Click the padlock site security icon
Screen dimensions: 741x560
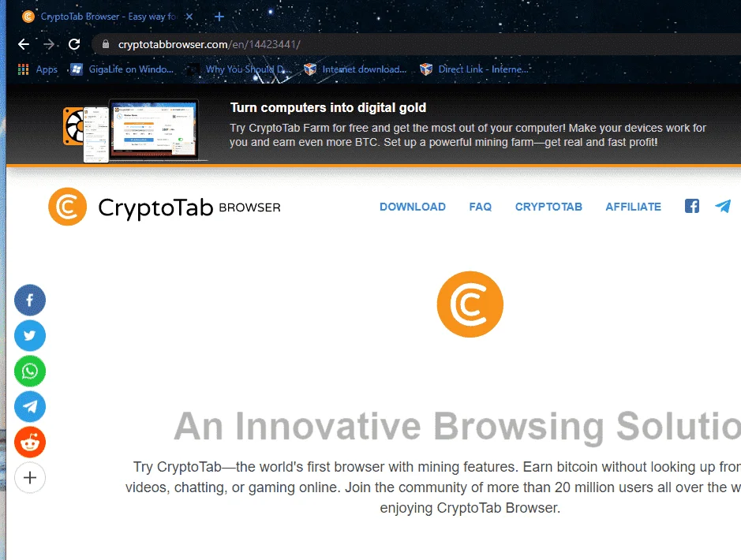106,44
